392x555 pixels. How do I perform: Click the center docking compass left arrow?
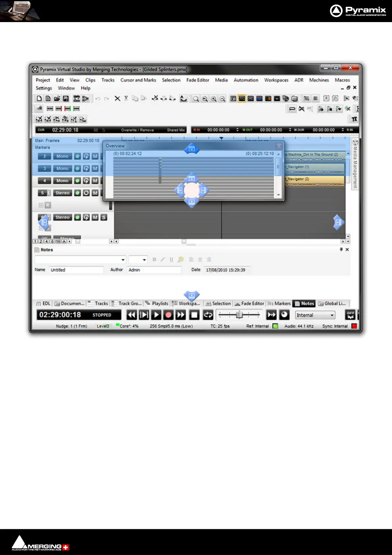(180, 190)
